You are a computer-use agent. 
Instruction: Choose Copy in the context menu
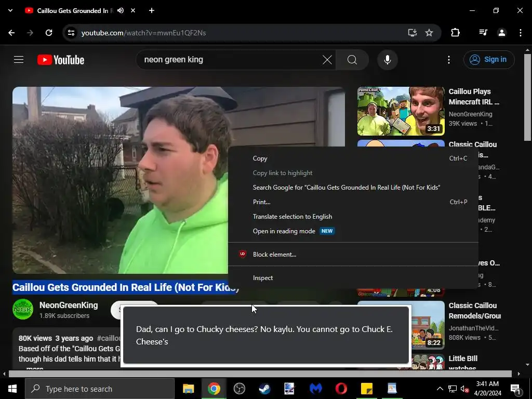(353, 158)
